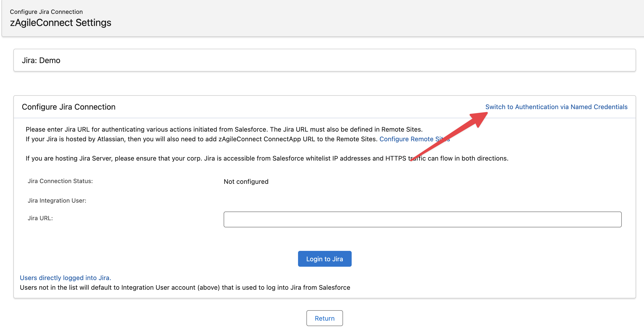Click the Configure Jira Connection breadcrumb text
The image size is (644, 334).
[x=46, y=12]
